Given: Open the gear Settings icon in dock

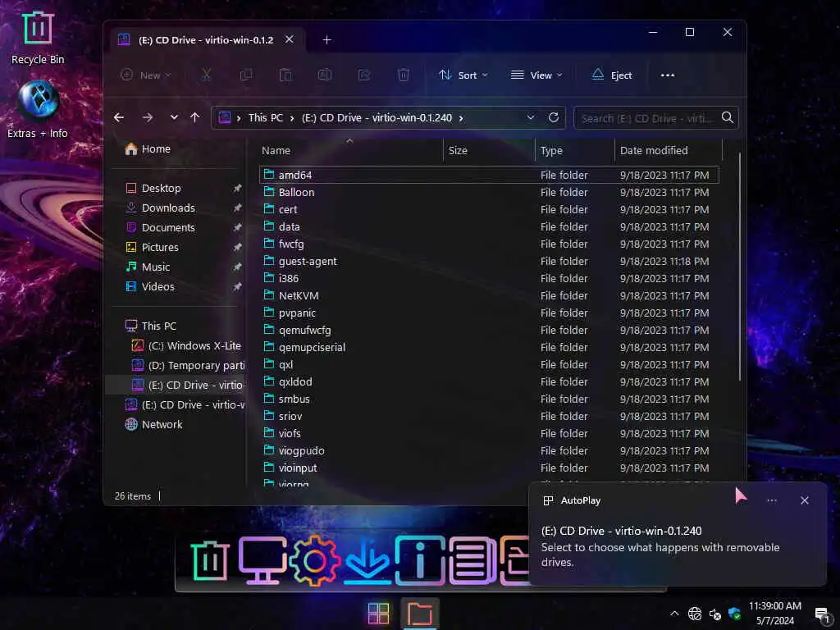Looking at the screenshot, I should point(315,561).
